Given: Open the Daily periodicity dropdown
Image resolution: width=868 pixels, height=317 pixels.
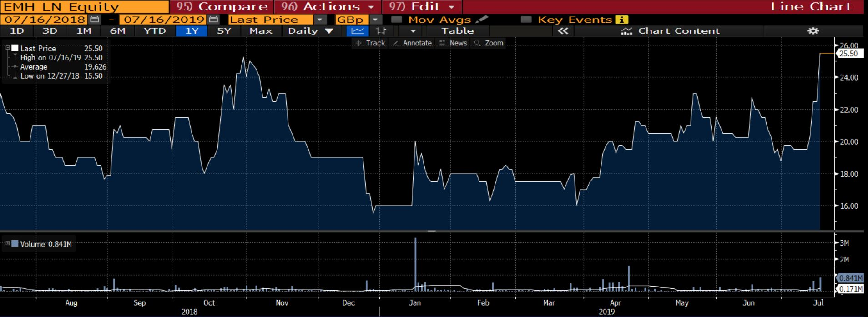Looking at the screenshot, I should click(311, 31).
